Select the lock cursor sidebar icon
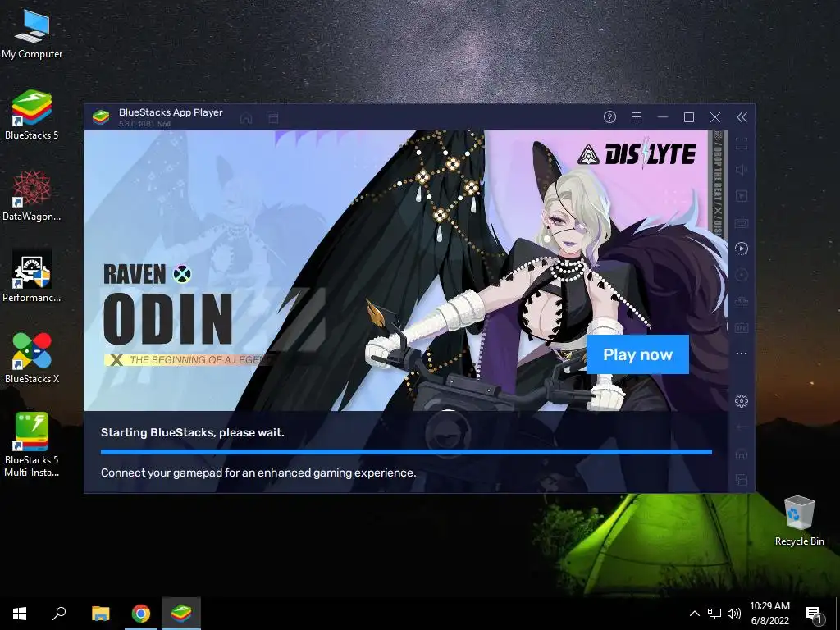This screenshot has height=630, width=840. [x=742, y=196]
